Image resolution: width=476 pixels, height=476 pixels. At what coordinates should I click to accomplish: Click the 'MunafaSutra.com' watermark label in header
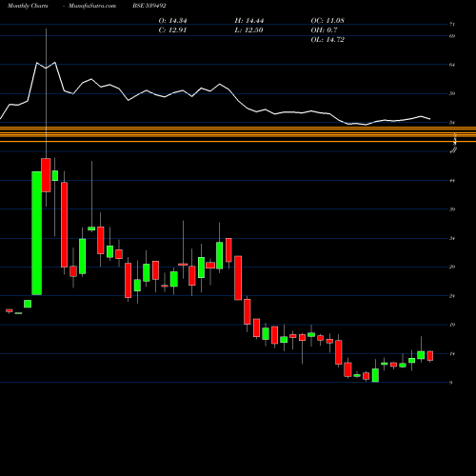(x=92, y=6)
